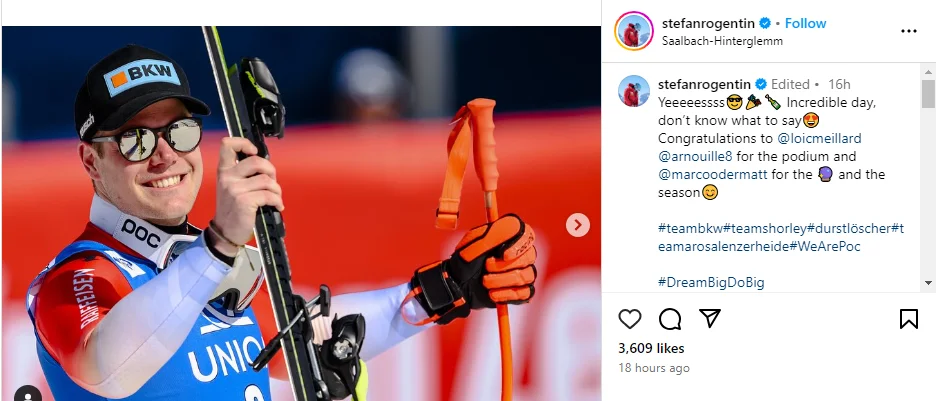Open comments via the speech bubble icon

click(x=670, y=319)
